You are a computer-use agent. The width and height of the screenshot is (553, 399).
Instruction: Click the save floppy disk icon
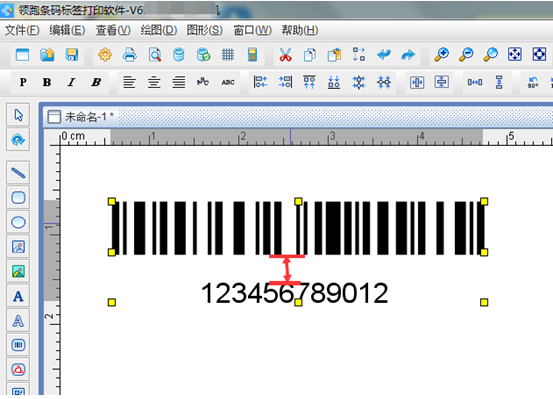pyautogui.click(x=72, y=55)
